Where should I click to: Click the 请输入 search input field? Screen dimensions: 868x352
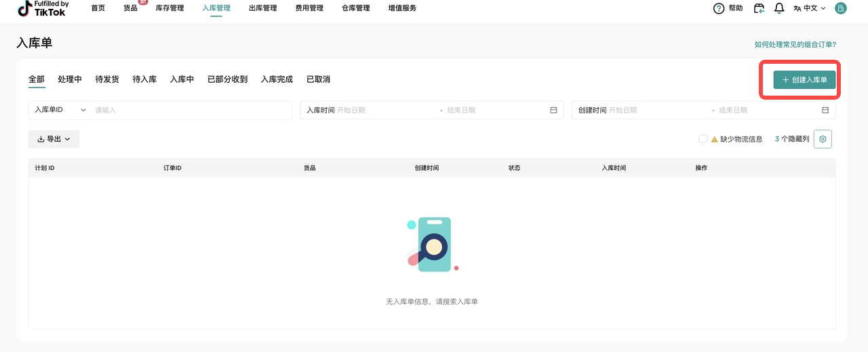click(190, 110)
